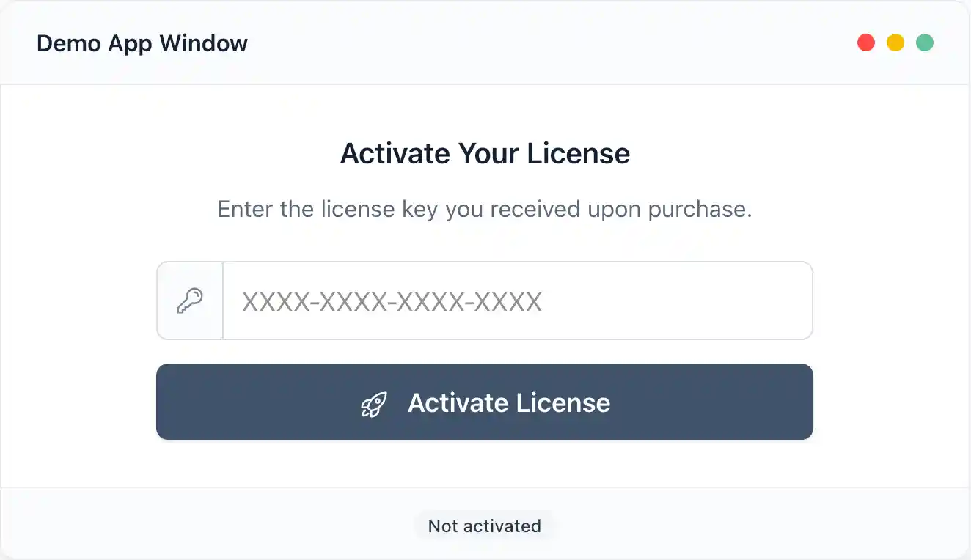The image size is (971, 560).
Task: Click the Not activated status badge
Action: [x=484, y=525]
